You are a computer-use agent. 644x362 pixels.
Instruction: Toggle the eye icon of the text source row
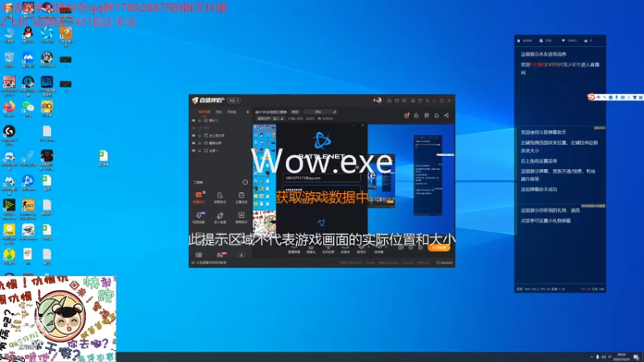pyautogui.click(x=193, y=135)
